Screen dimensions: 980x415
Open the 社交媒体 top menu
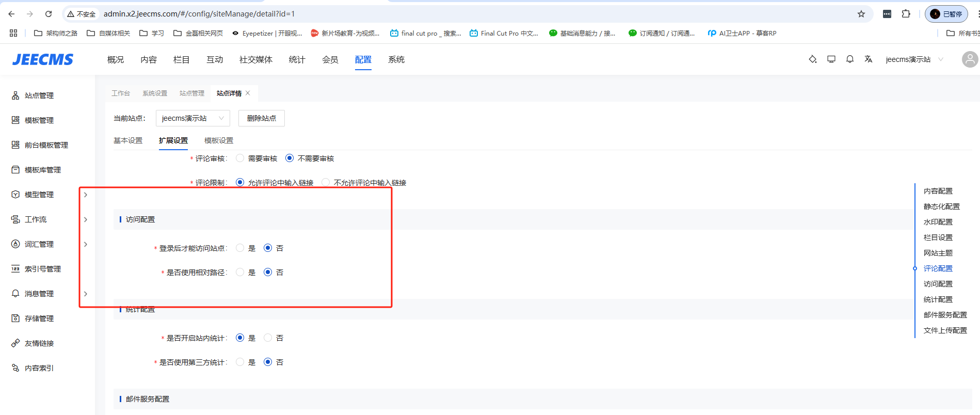256,59
